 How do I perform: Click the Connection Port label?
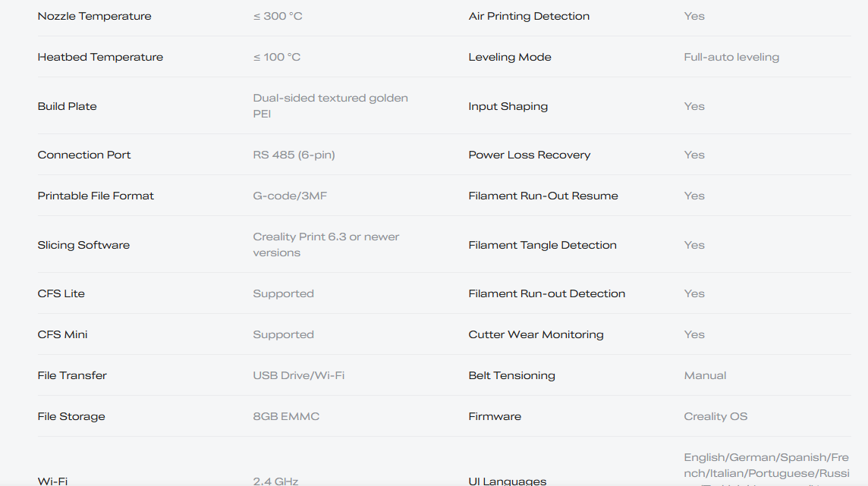84,155
